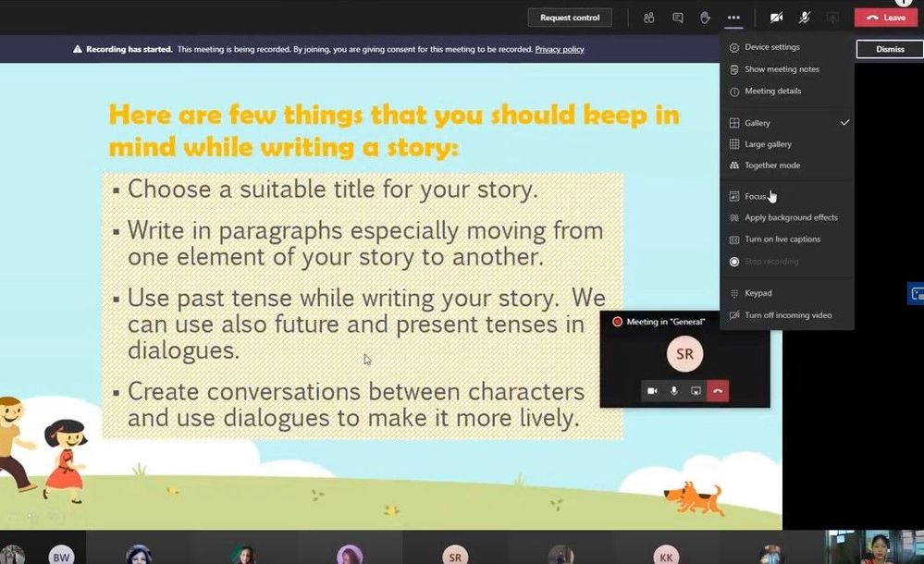
Task: Click the background effects icon
Action: point(734,218)
